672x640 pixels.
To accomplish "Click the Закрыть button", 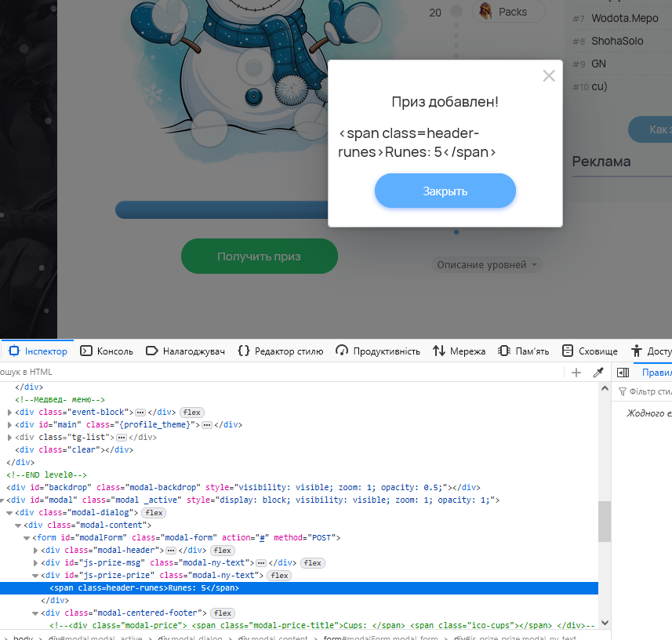I will (x=445, y=191).
